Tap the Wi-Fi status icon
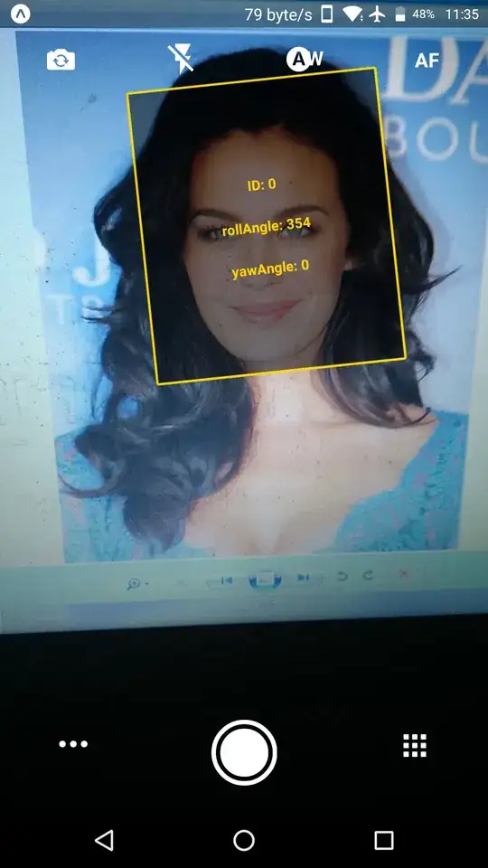 [x=352, y=14]
